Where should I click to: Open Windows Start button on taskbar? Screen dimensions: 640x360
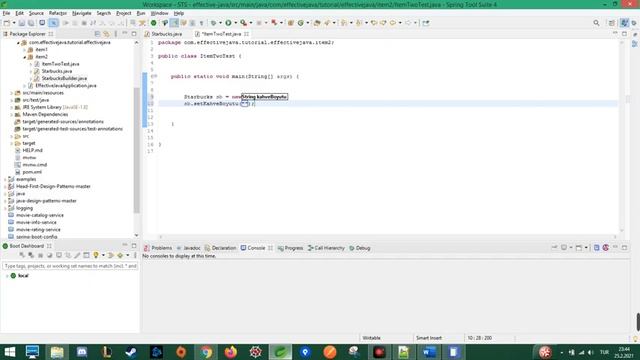click(9, 352)
